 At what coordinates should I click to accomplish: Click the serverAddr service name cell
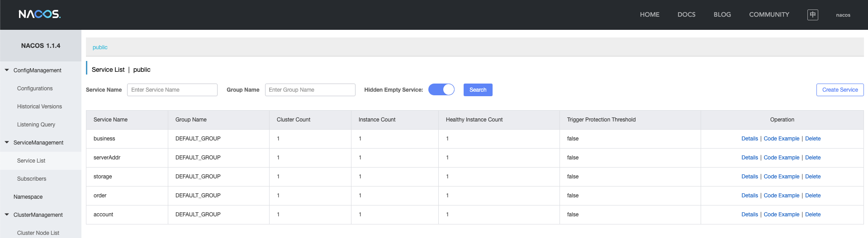(127, 158)
